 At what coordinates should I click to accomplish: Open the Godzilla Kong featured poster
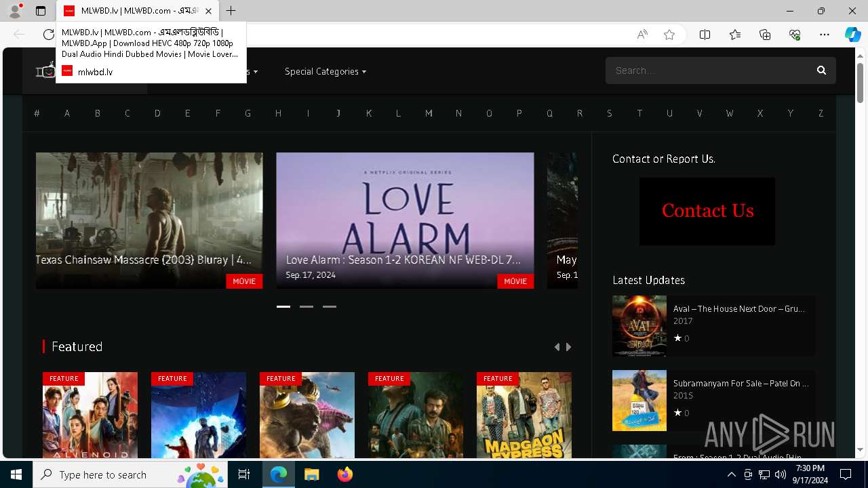tap(307, 415)
